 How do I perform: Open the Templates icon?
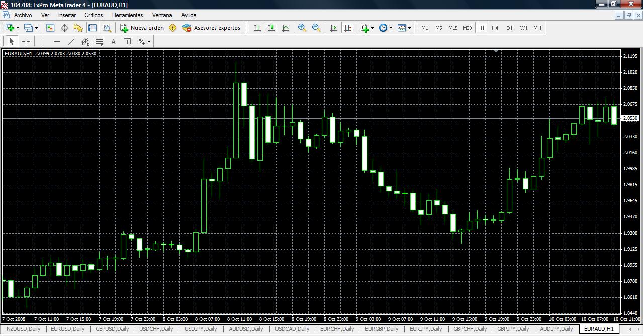pos(402,28)
